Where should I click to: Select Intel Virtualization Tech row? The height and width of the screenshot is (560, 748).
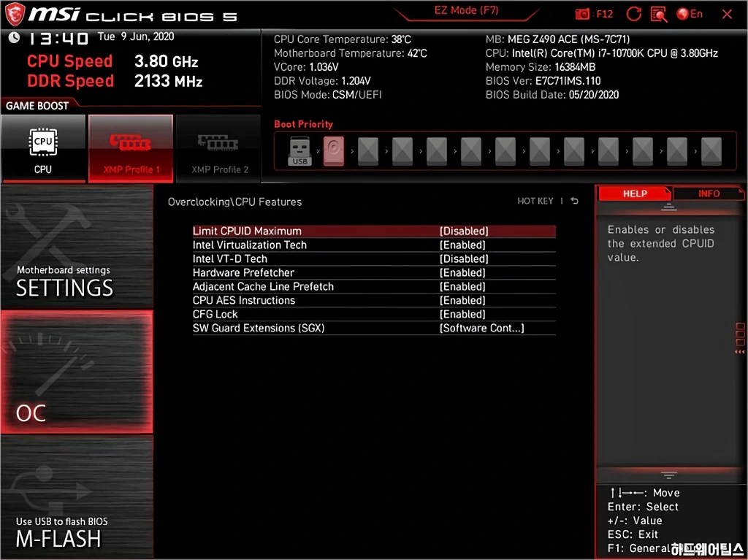coord(374,245)
